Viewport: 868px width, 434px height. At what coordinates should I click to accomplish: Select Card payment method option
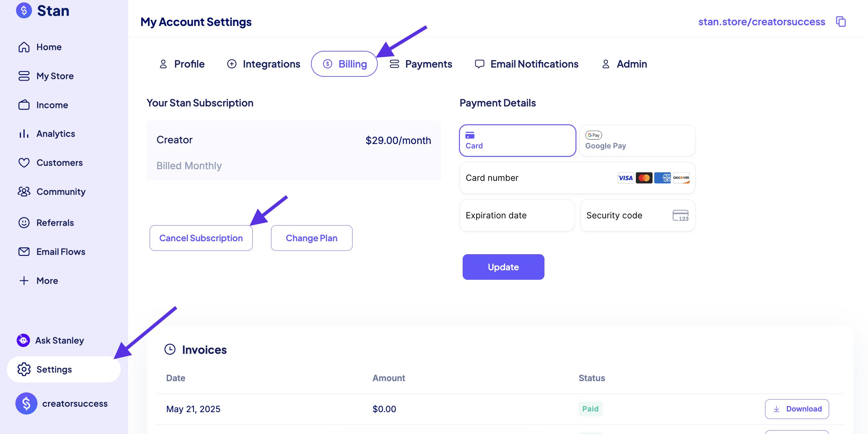pyautogui.click(x=518, y=141)
